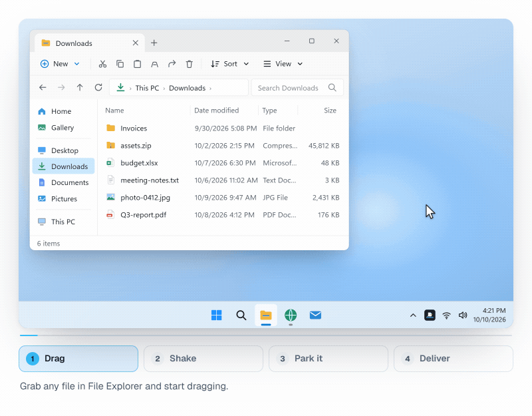Click the 10/8/2026 4:12 PM date

tap(224, 215)
